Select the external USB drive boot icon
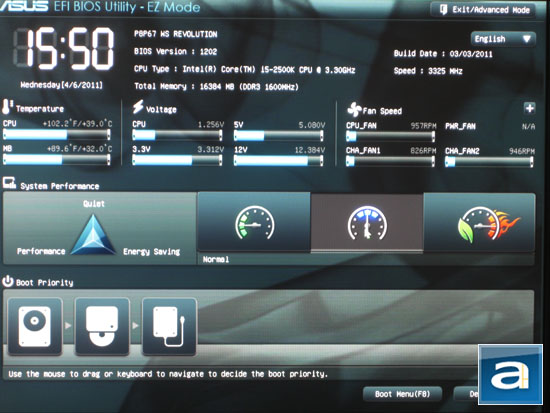 (169, 326)
